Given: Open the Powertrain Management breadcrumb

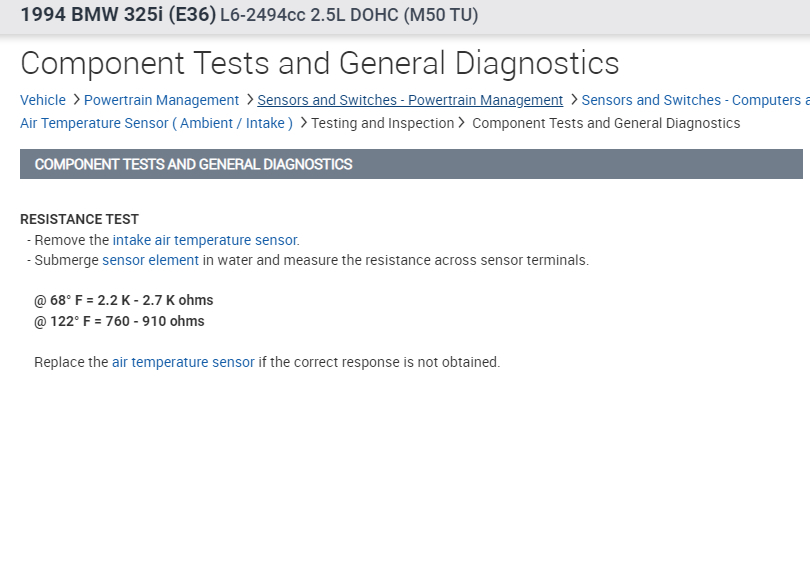Looking at the screenshot, I should pyautogui.click(x=161, y=100).
